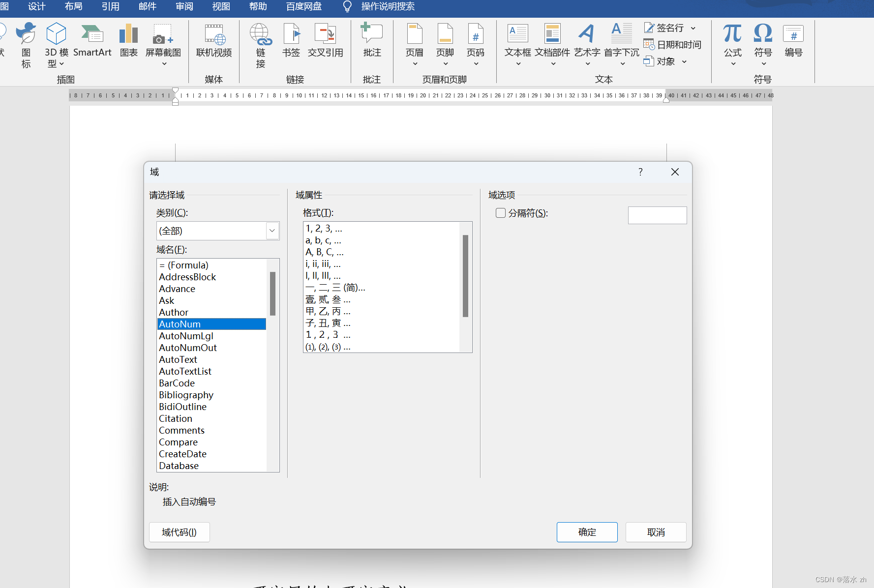Insert a 签名行 signature line
This screenshot has height=588, width=874.
664,28
